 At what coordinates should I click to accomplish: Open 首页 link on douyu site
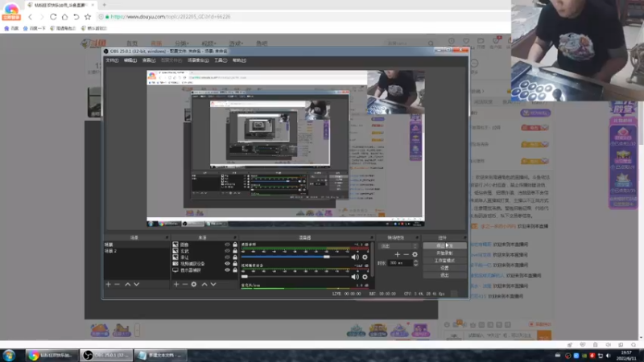132,43
